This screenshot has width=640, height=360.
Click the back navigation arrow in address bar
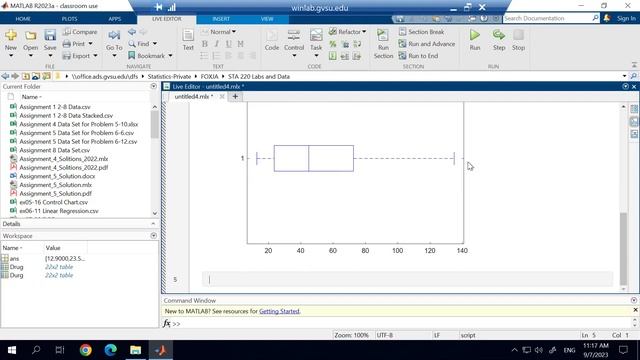[5, 76]
